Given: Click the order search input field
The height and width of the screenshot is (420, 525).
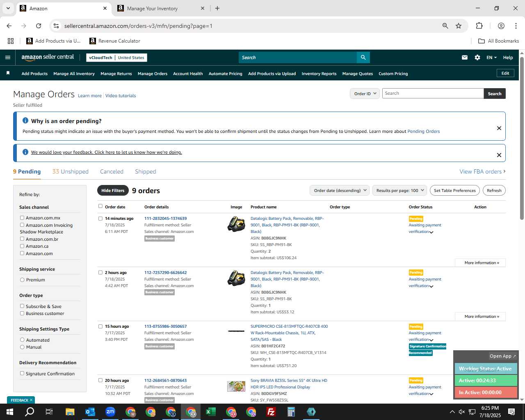Looking at the screenshot, I should [433, 94].
